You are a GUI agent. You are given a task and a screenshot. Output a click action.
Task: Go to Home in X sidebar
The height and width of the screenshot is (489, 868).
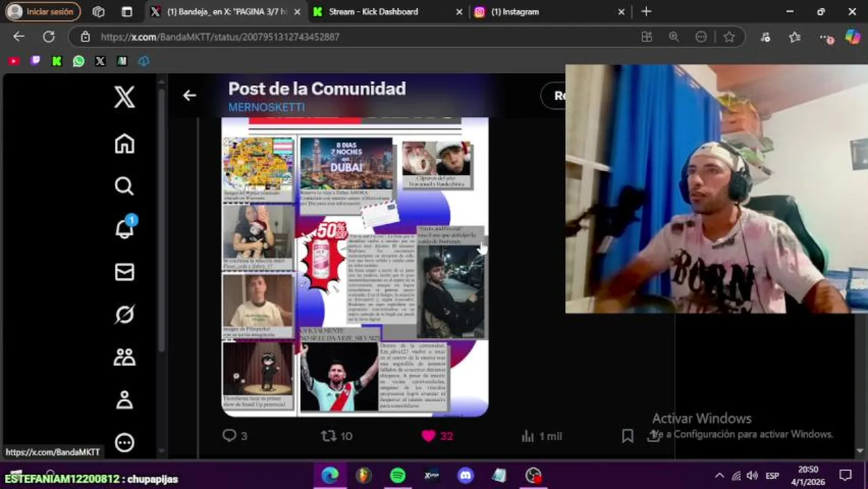click(124, 143)
